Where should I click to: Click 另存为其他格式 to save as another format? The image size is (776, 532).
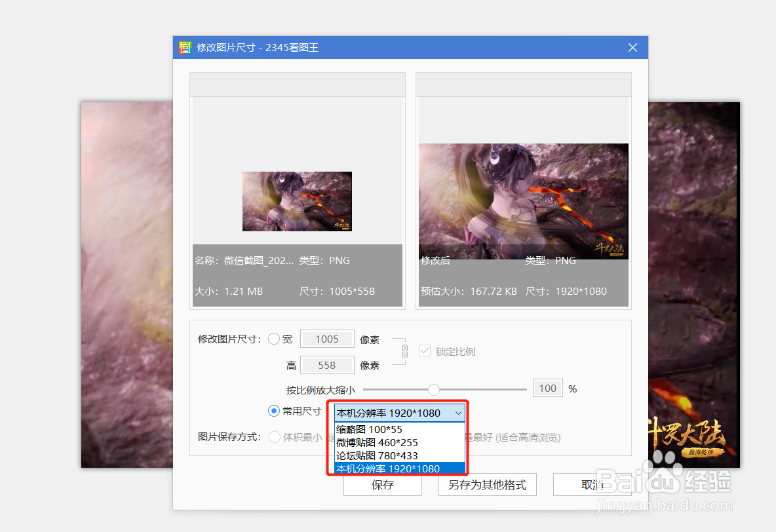pyautogui.click(x=487, y=484)
